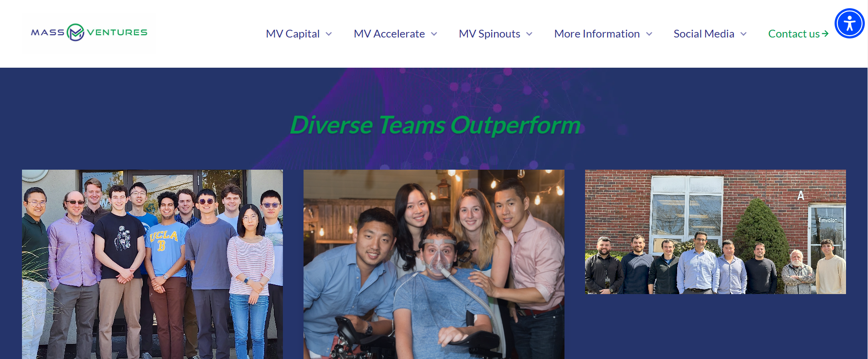Click the Diverse Teams Outperform heading
This screenshot has height=359, width=868.
pos(435,125)
